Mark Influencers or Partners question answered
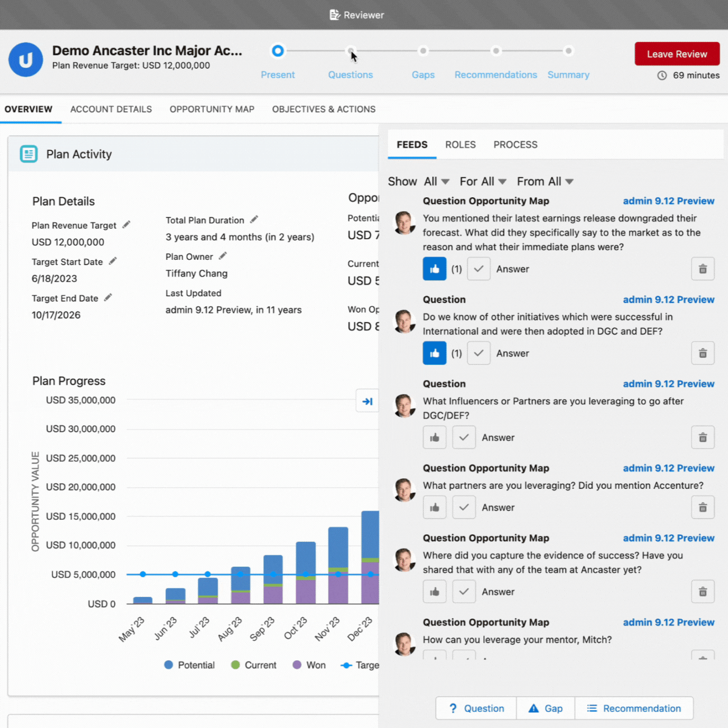The width and height of the screenshot is (728, 728). pyautogui.click(x=464, y=437)
